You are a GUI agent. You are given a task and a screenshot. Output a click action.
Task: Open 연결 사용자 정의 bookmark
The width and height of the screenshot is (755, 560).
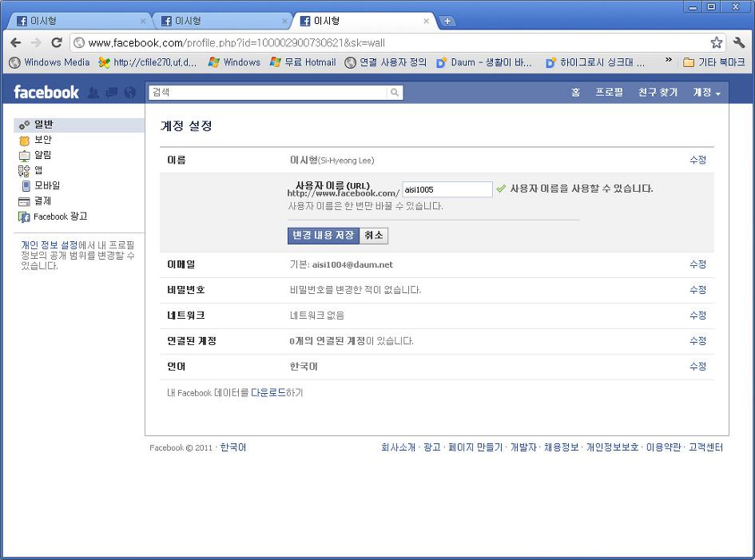pos(386,62)
